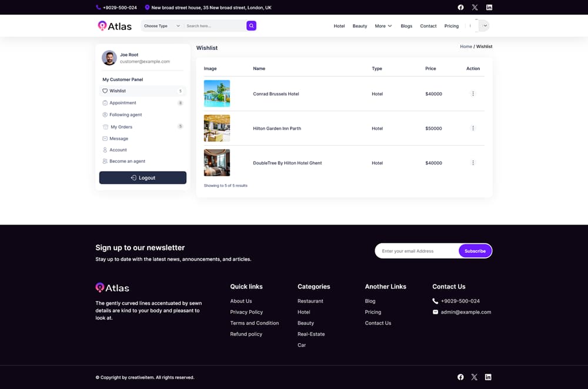
Task: Click Joe Root profile avatar
Action: pos(109,58)
